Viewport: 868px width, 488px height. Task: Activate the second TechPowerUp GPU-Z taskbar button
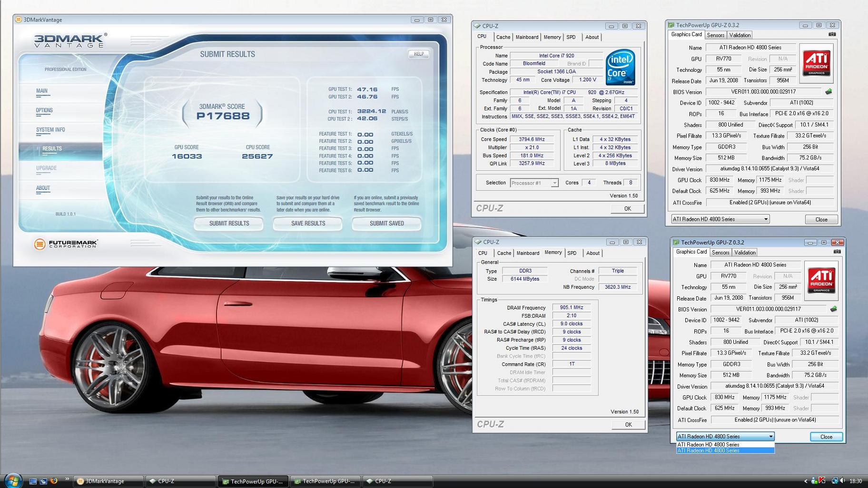pyautogui.click(x=325, y=481)
